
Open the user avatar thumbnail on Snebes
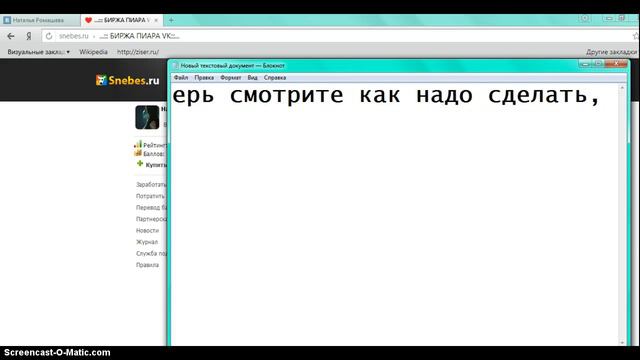point(147,118)
